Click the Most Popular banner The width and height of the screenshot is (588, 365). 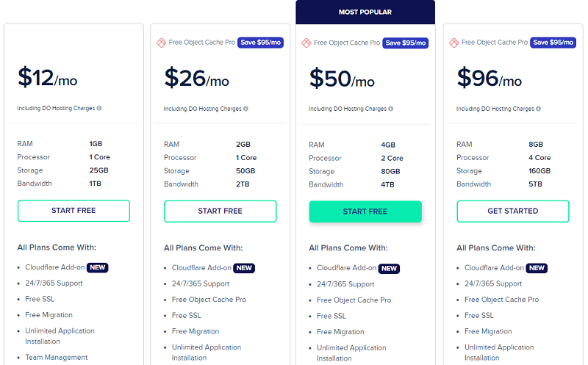(365, 12)
